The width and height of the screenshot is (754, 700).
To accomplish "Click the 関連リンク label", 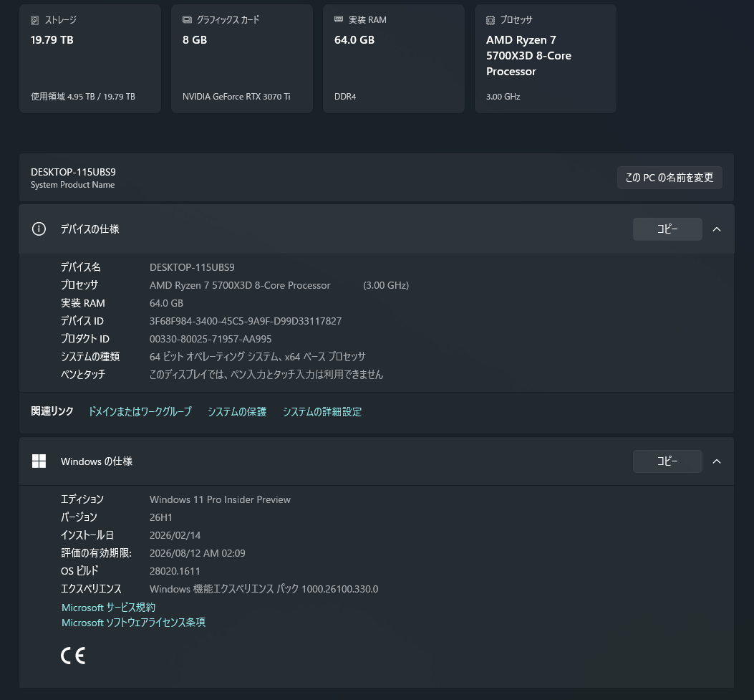I will pyautogui.click(x=52, y=412).
